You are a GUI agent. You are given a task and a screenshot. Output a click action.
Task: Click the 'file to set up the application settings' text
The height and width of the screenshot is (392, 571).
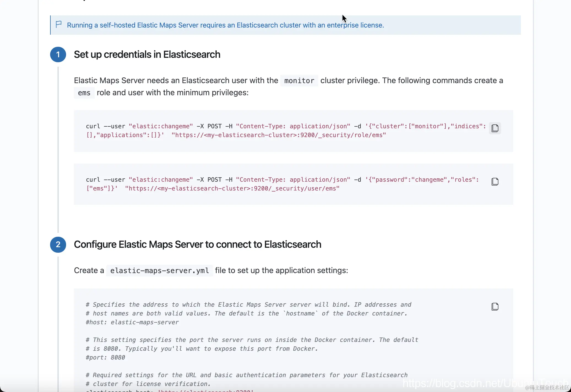(x=281, y=270)
